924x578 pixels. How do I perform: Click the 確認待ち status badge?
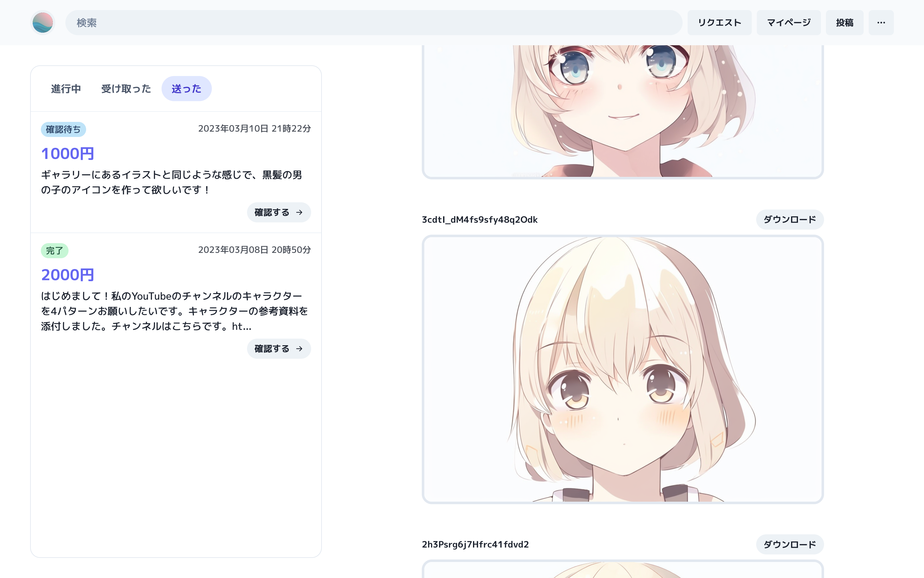coord(63,129)
